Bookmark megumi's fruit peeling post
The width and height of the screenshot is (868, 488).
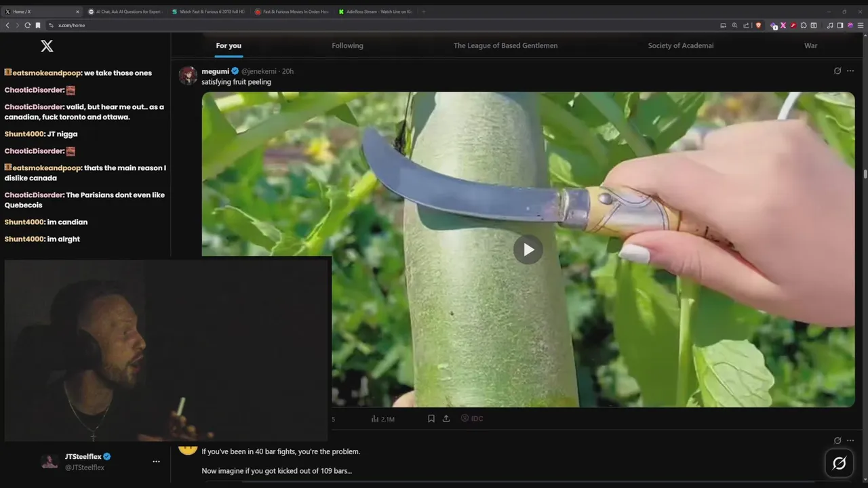(431, 419)
